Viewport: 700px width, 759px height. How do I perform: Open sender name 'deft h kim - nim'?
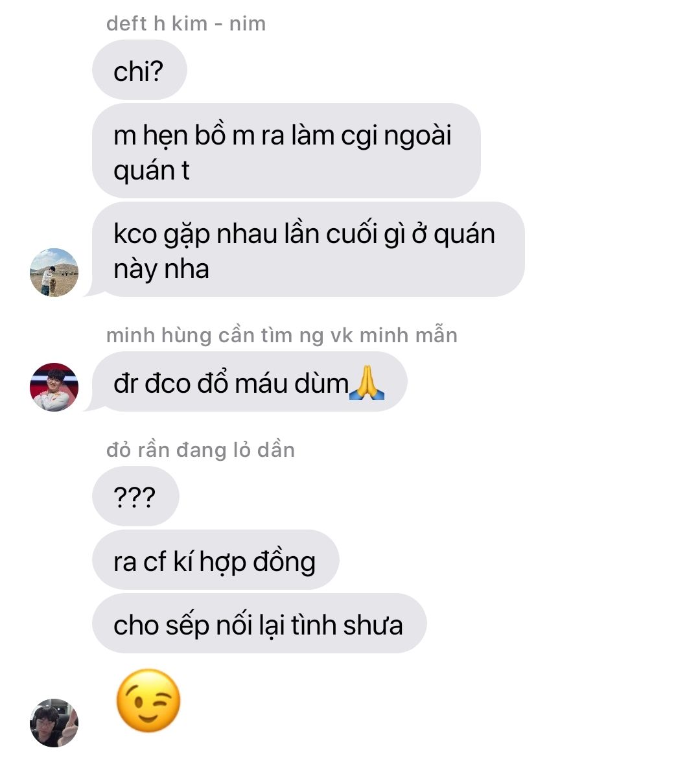pyautogui.click(x=186, y=24)
